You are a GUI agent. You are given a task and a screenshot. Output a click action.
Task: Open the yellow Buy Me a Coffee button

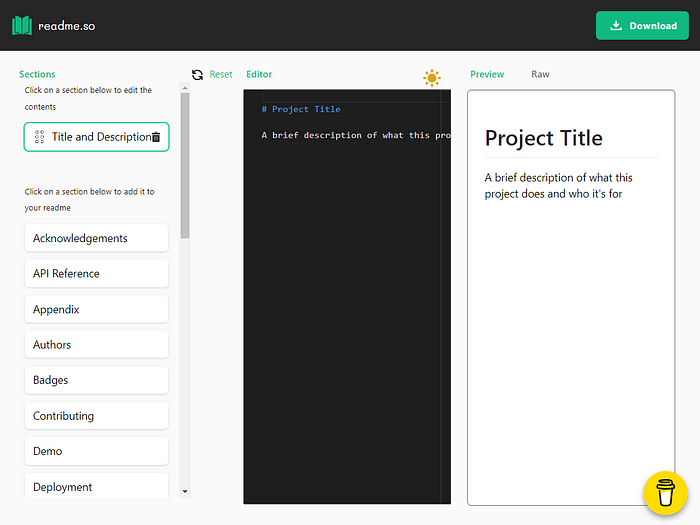(665, 493)
